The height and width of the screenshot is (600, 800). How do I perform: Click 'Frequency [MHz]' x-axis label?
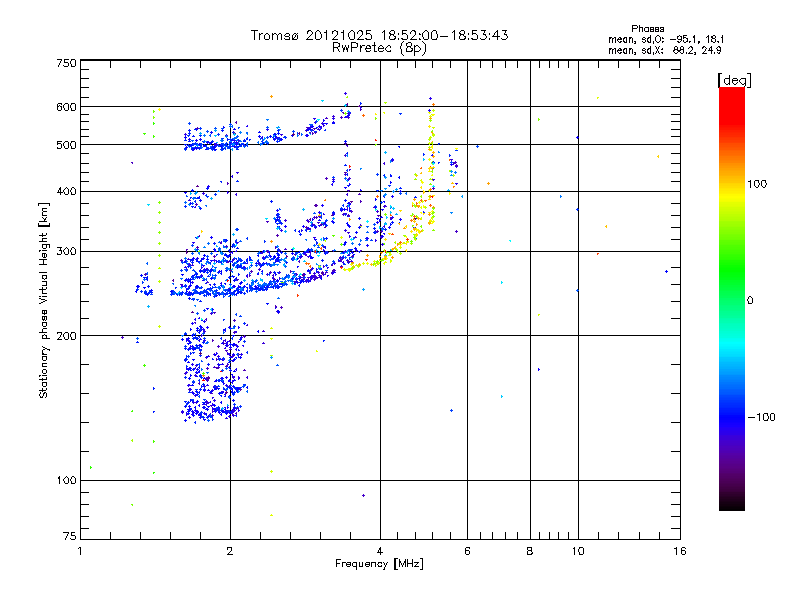tap(379, 564)
